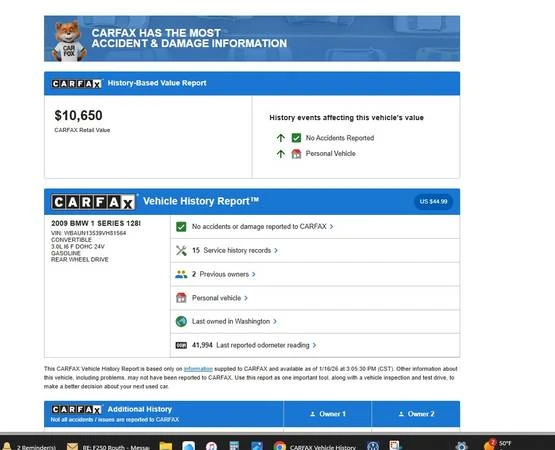The height and width of the screenshot is (450, 555).
Task: Open the File Explorer folder in the taskbar
Action: coord(166,446)
